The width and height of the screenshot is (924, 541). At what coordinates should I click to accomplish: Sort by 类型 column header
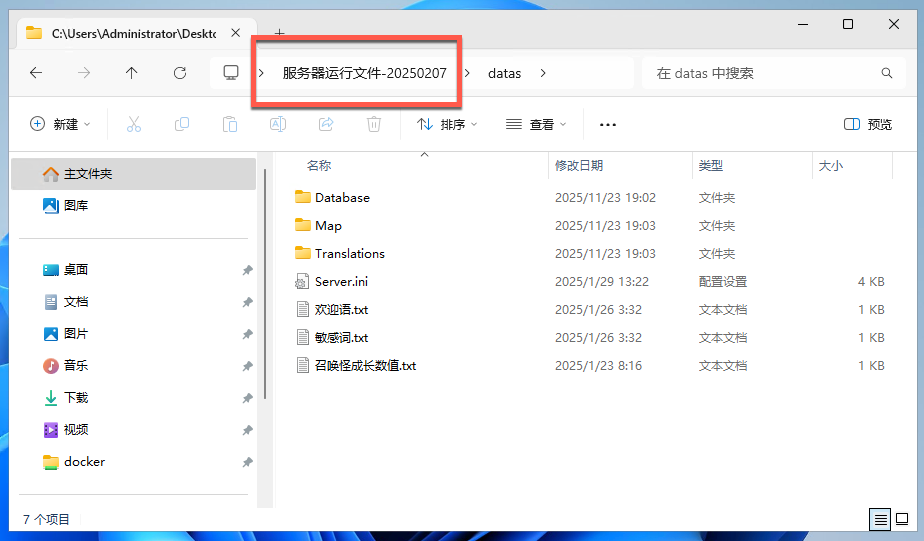(711, 166)
